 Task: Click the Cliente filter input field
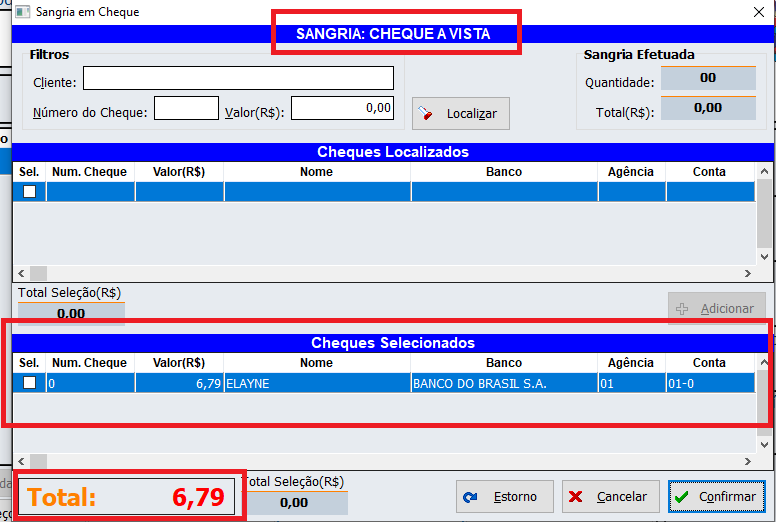tap(238, 79)
